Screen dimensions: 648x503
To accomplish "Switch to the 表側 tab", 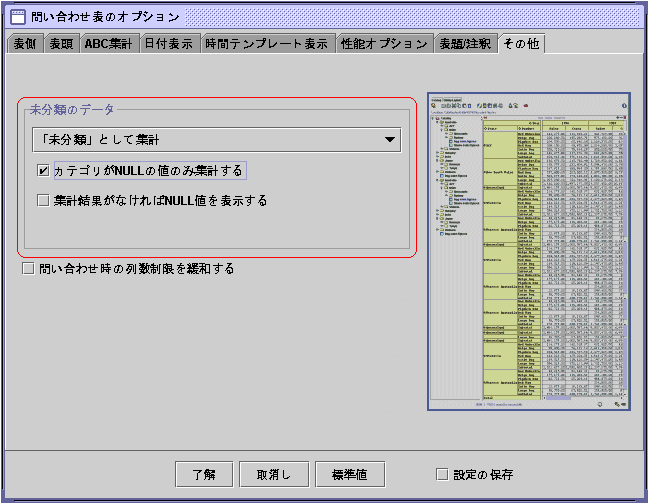I will tap(25, 44).
